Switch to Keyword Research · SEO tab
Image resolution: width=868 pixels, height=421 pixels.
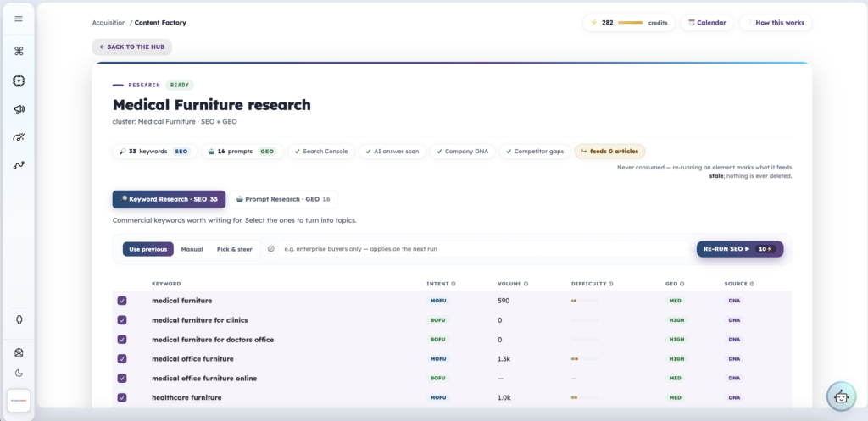[169, 199]
